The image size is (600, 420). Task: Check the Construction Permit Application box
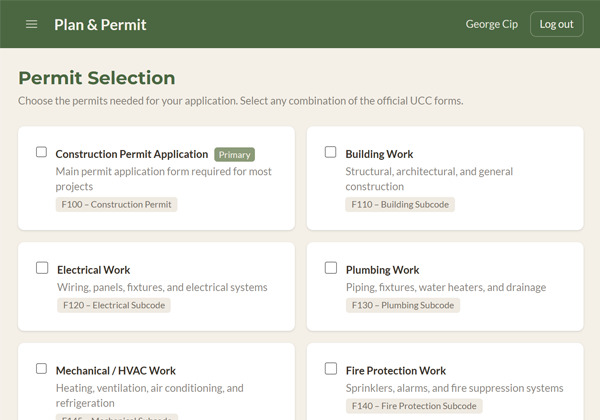[x=41, y=152]
